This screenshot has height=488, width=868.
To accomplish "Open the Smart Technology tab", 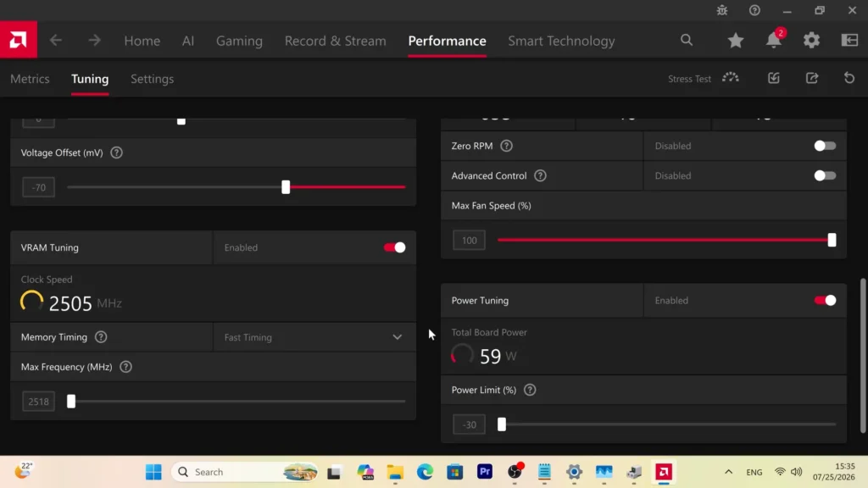I will 561,41.
